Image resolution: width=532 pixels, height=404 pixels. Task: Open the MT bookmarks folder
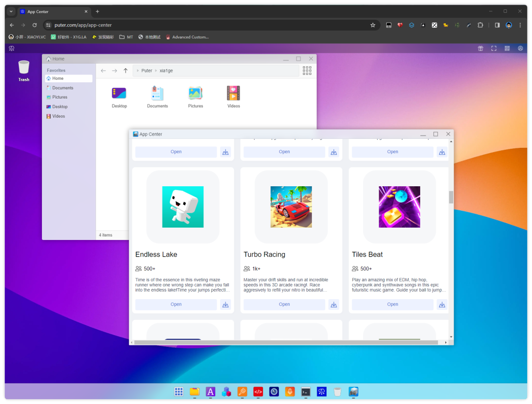pos(126,37)
